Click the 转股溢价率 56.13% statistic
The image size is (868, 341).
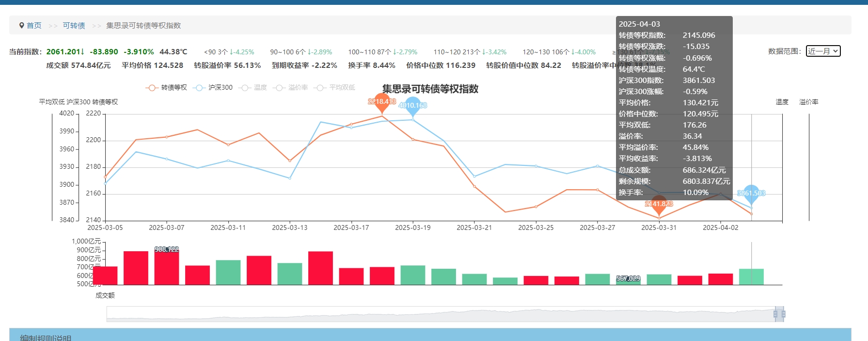point(227,65)
